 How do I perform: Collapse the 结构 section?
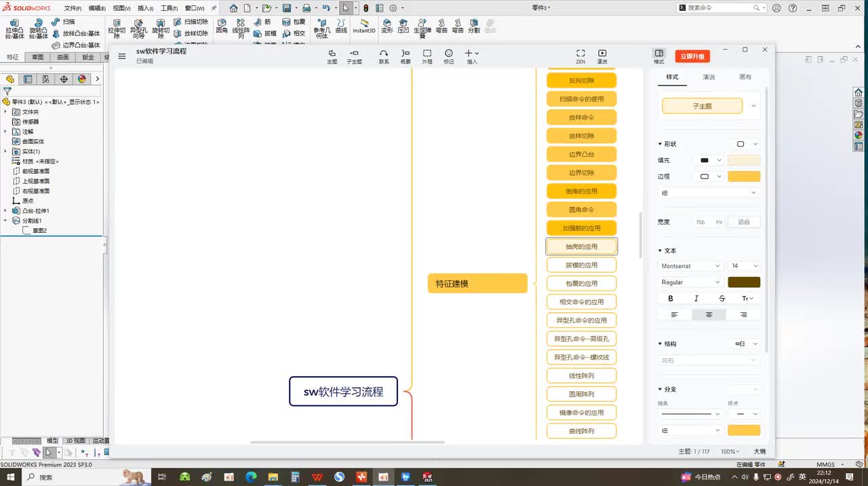[660, 344]
